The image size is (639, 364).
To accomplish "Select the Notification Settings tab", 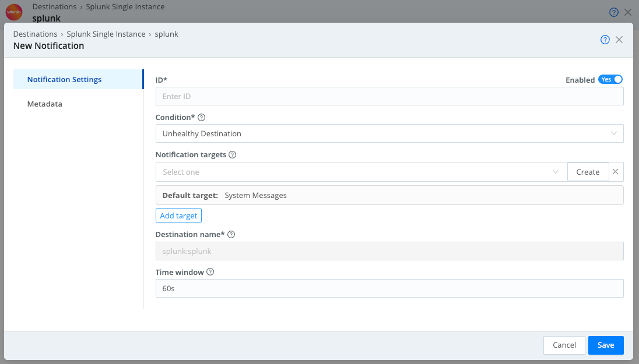I will (64, 79).
